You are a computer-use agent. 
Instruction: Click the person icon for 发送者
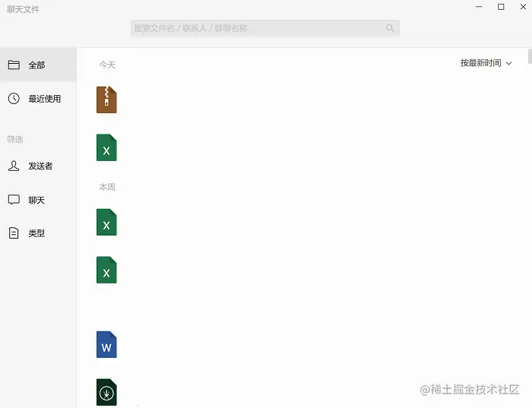(x=14, y=166)
